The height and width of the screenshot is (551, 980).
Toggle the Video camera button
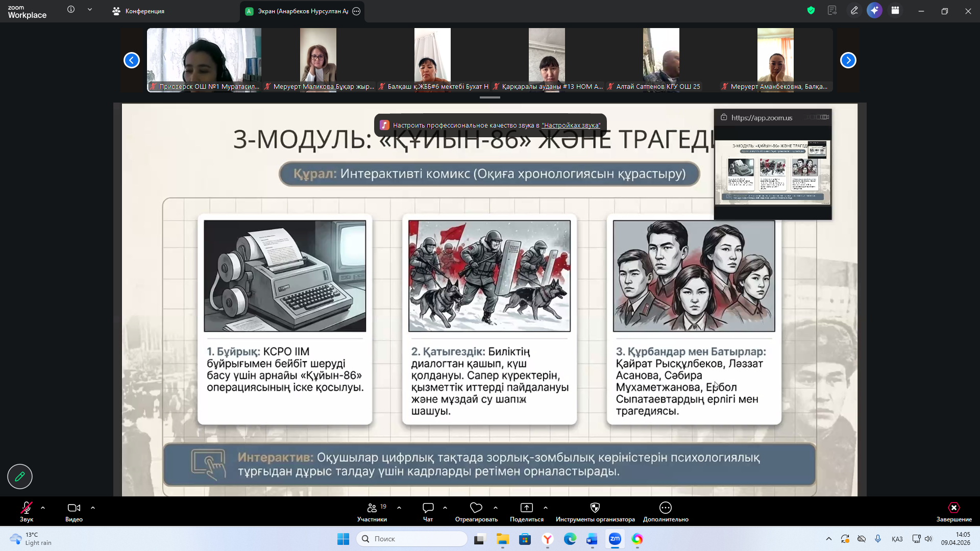pyautogui.click(x=73, y=508)
